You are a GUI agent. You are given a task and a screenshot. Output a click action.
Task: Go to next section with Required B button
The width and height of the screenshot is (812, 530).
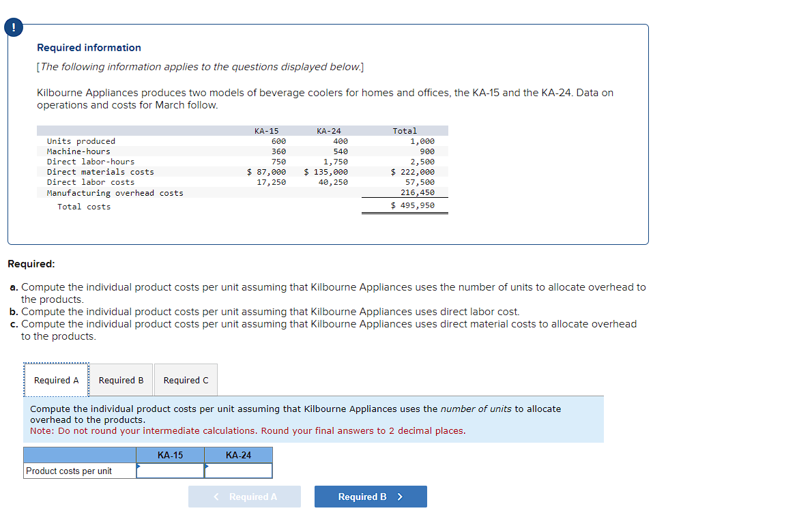click(371, 497)
